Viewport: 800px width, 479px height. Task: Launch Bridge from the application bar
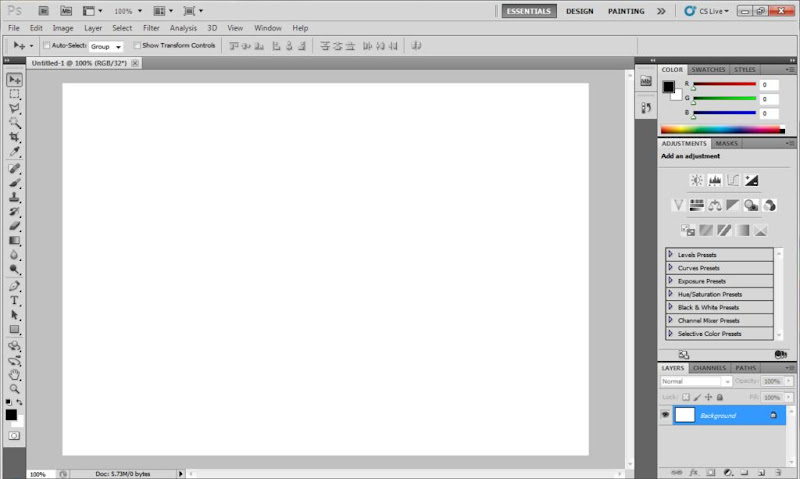(43, 11)
